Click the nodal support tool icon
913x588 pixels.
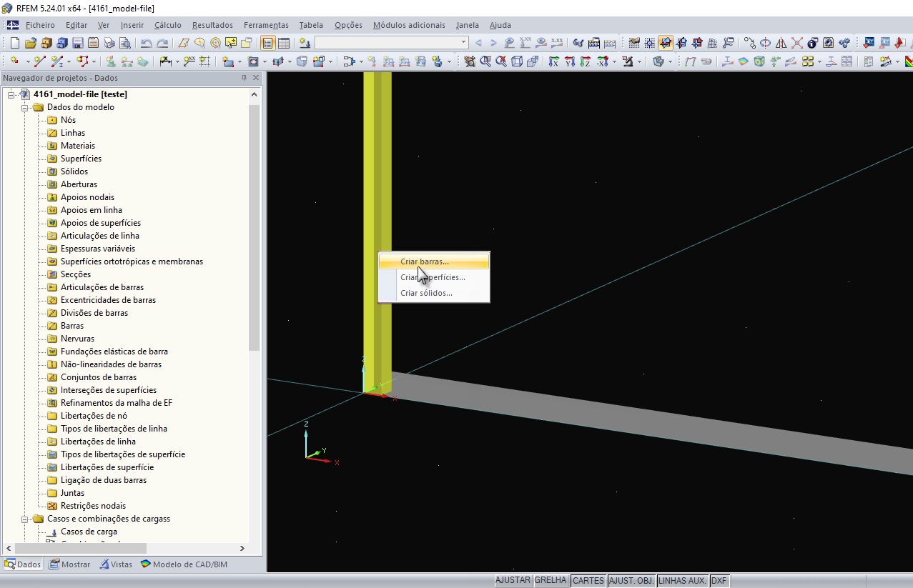[x=111, y=61]
